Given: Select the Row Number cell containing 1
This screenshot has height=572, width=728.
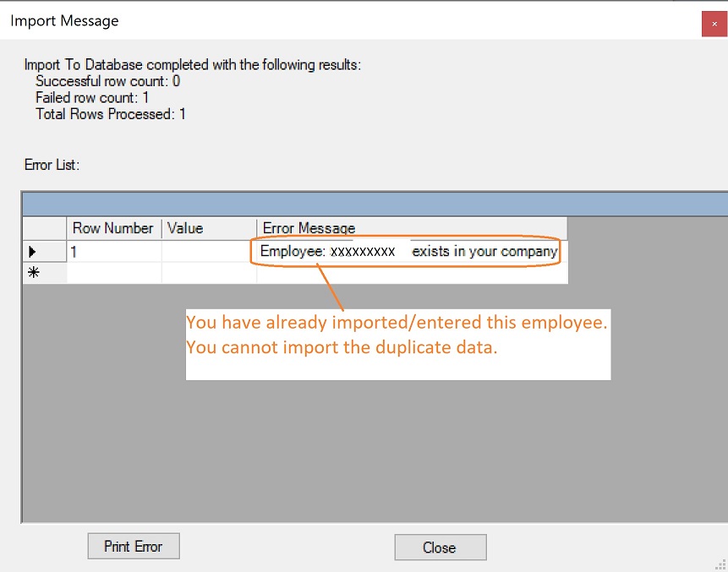Looking at the screenshot, I should (x=113, y=252).
